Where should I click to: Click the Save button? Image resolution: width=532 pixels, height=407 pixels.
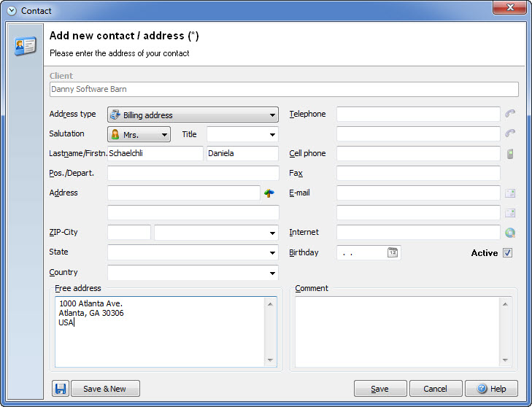click(x=380, y=388)
